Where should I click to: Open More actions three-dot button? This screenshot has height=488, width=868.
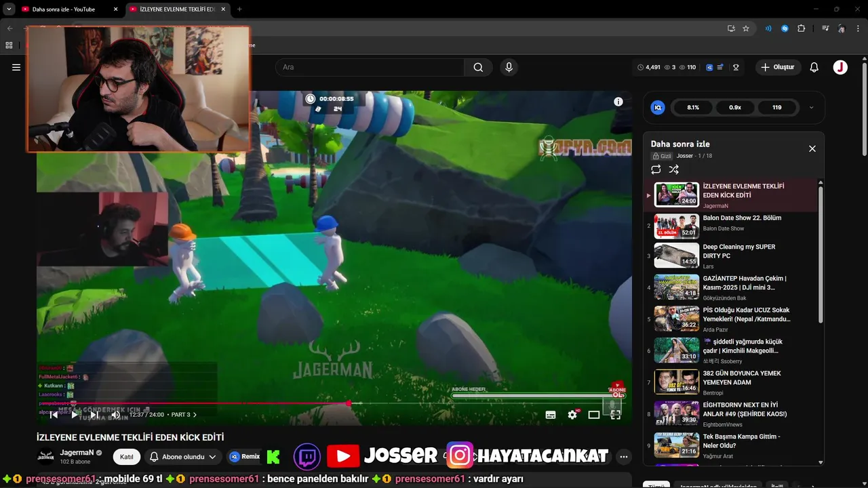tap(623, 457)
